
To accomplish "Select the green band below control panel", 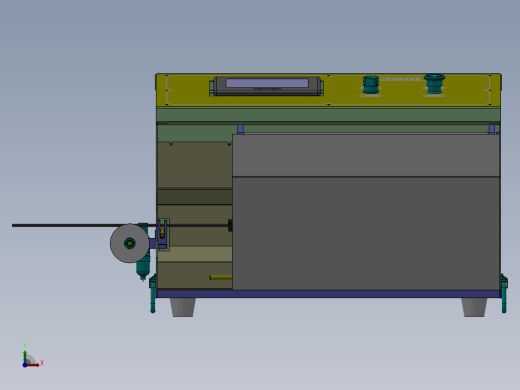I will tap(328, 114).
